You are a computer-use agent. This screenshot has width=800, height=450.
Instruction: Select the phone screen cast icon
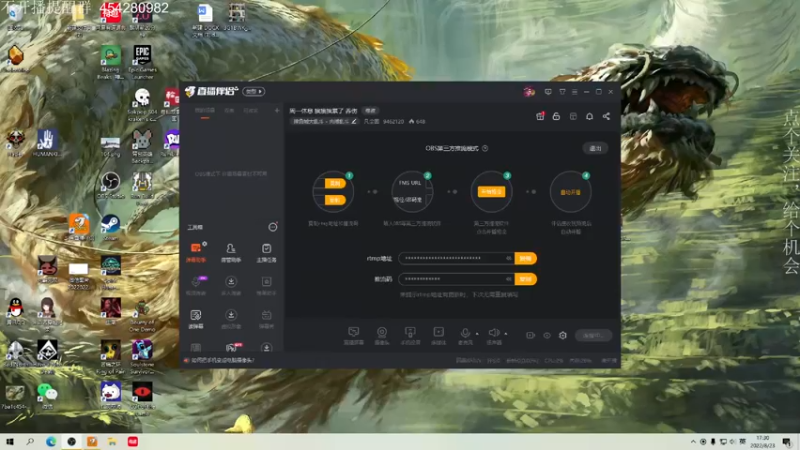[410, 336]
